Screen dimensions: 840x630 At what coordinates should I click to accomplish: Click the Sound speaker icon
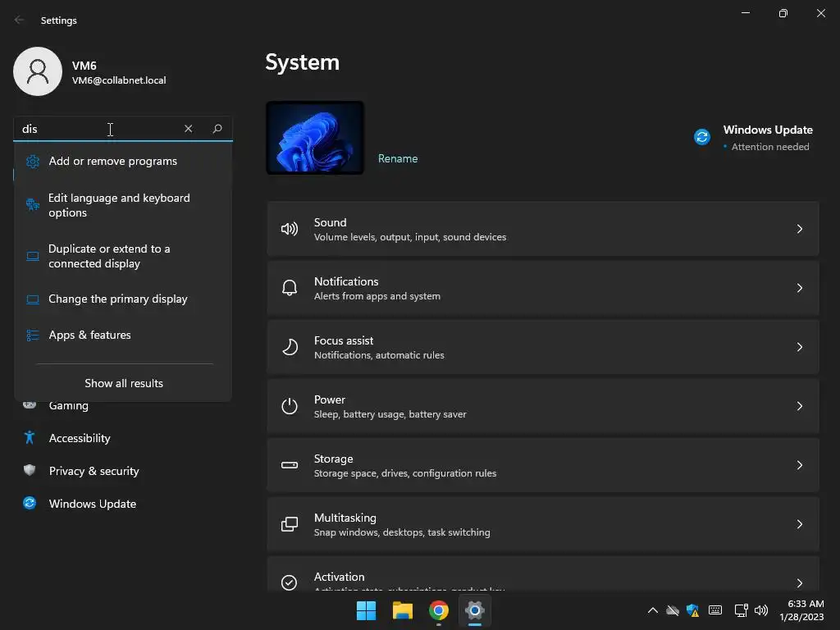(x=290, y=230)
